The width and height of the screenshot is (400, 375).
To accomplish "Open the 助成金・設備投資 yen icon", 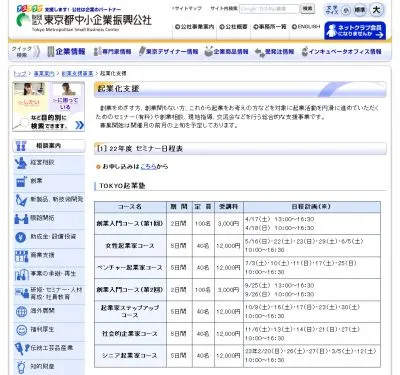I will click(21, 237).
